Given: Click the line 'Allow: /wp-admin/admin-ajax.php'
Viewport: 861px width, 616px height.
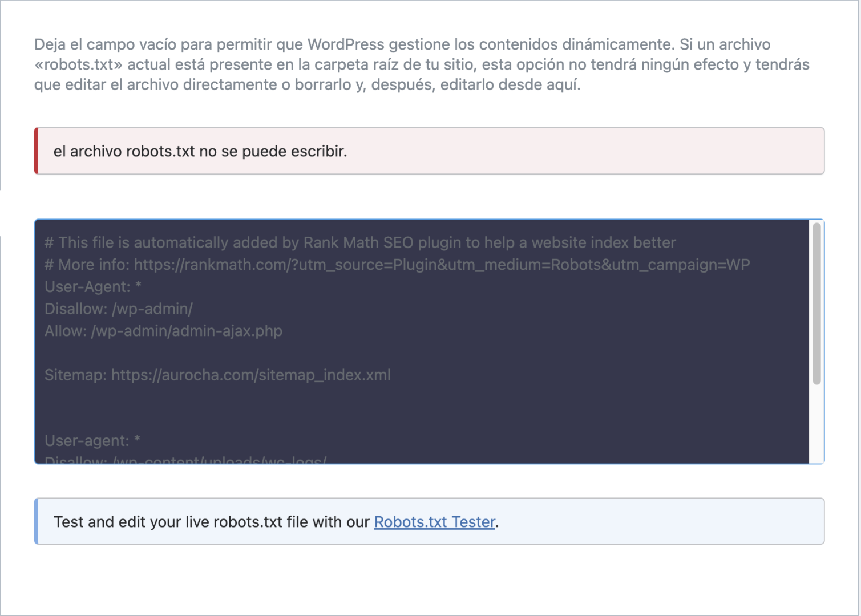Looking at the screenshot, I should [x=163, y=331].
